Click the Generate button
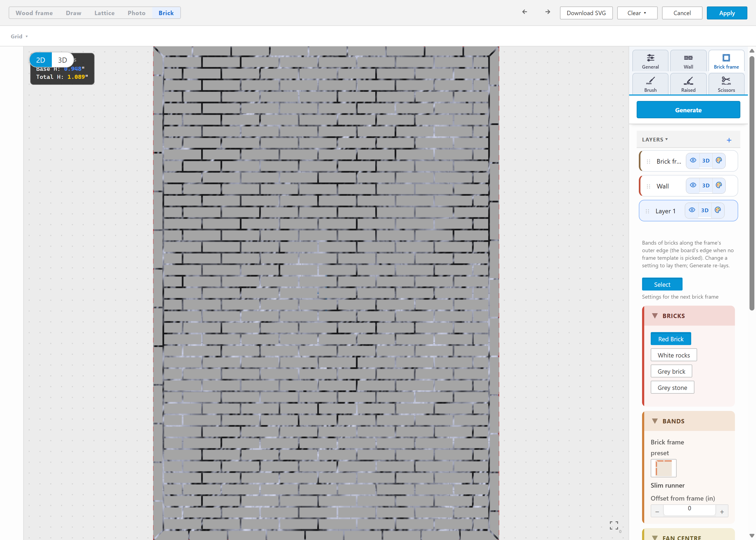The height and width of the screenshot is (540, 756). pos(688,110)
